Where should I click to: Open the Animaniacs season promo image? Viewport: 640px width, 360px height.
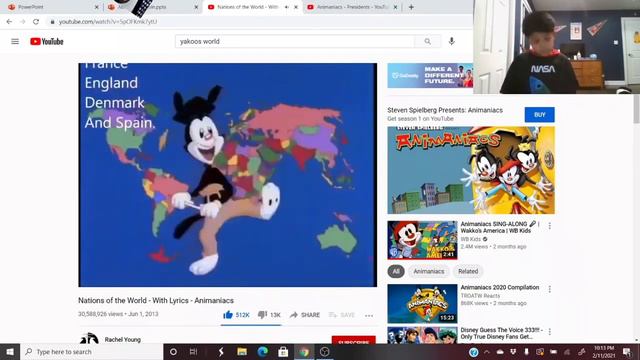tap(471, 170)
